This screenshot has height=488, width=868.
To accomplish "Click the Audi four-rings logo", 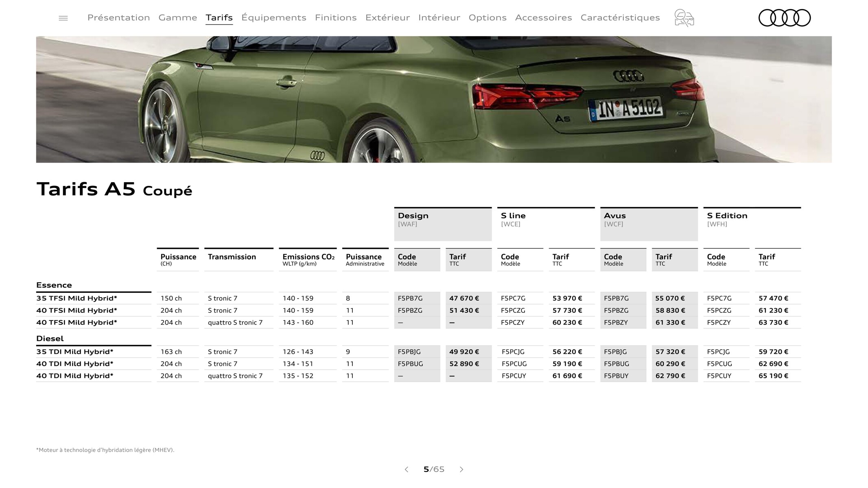I will click(x=785, y=18).
